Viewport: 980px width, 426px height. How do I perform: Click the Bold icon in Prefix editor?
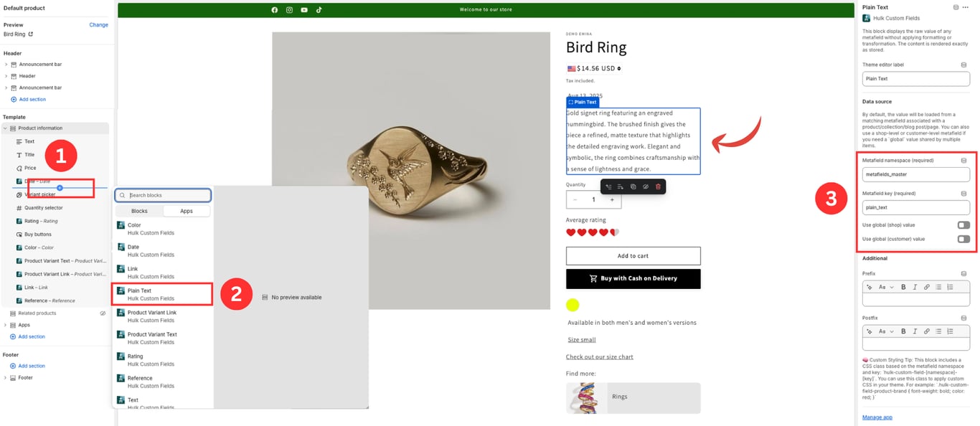click(903, 287)
